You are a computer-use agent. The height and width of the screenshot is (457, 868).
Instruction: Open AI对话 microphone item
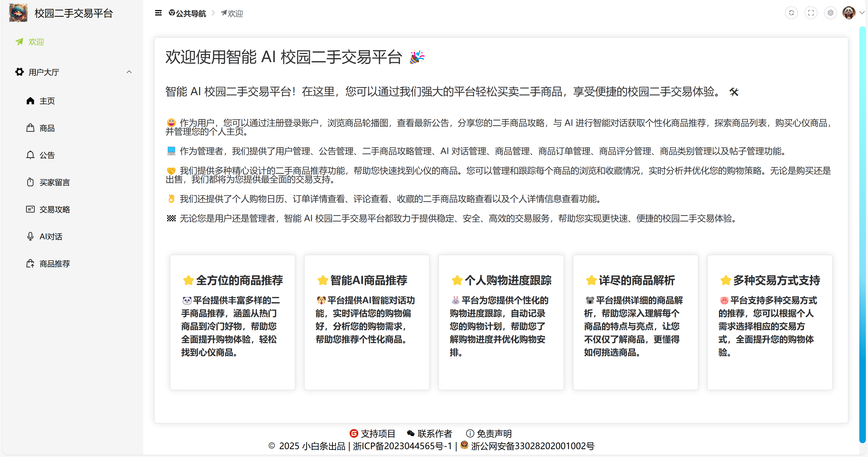pyautogui.click(x=50, y=237)
